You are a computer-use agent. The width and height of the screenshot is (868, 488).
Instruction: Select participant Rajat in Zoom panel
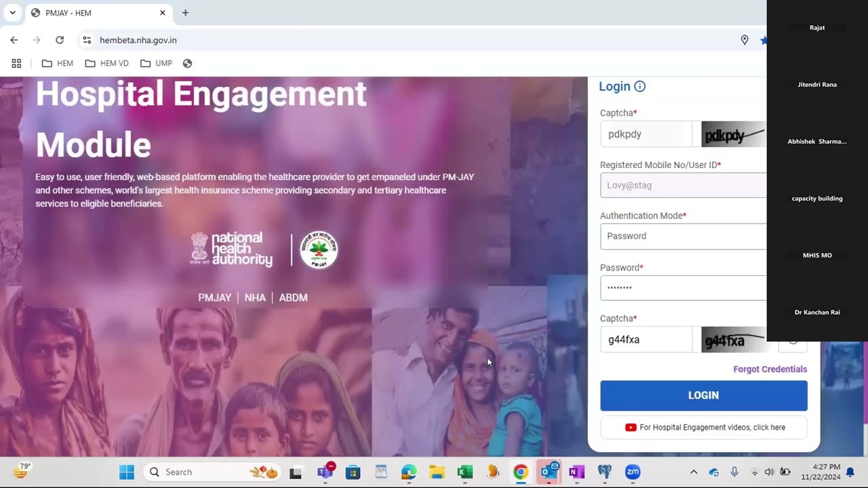817,28
